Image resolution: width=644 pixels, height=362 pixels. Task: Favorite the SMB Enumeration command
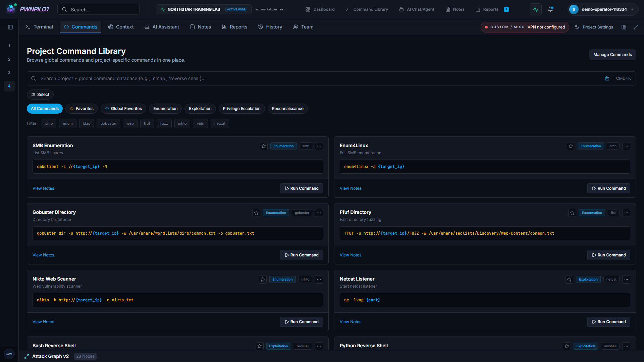coord(264,146)
